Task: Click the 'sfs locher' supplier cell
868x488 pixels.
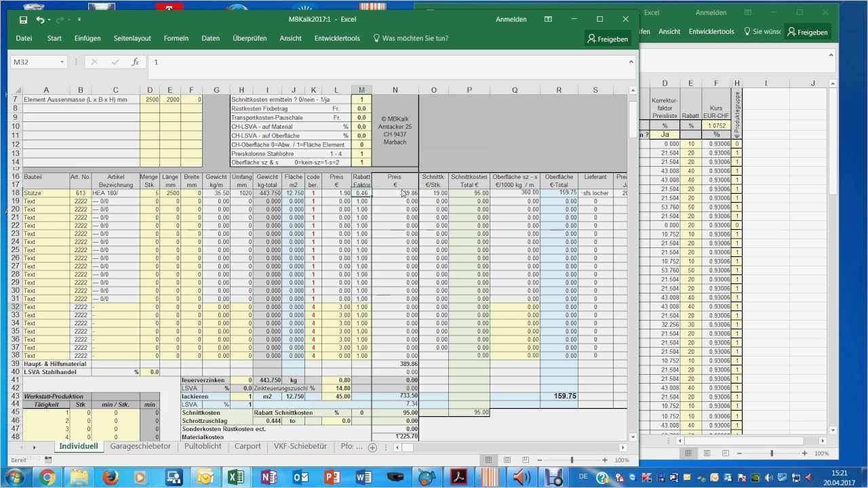Action: coord(595,193)
